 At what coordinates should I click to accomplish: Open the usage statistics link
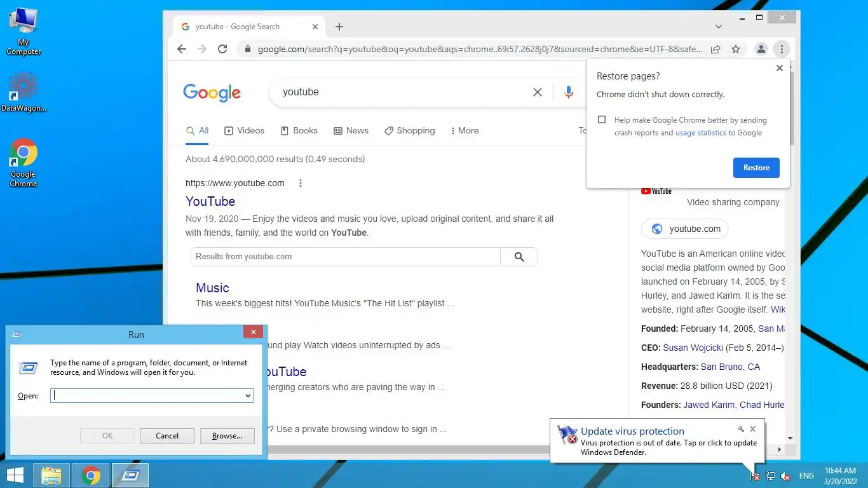(700, 133)
